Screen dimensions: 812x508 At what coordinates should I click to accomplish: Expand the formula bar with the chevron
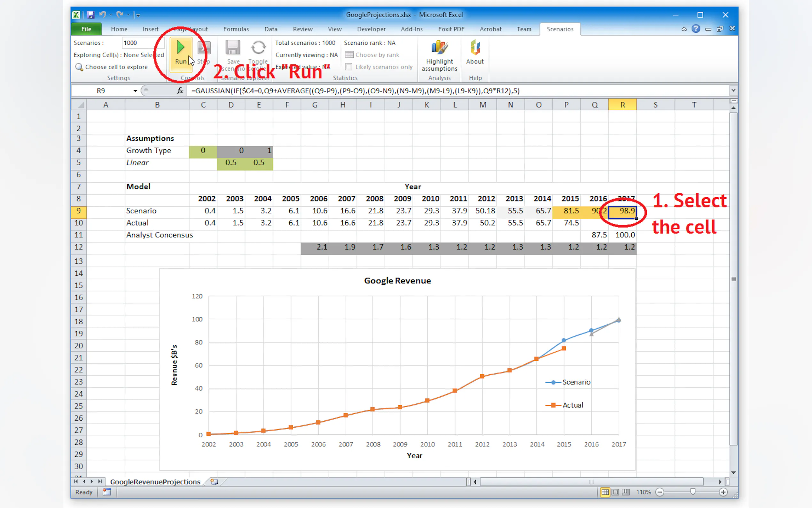733,90
